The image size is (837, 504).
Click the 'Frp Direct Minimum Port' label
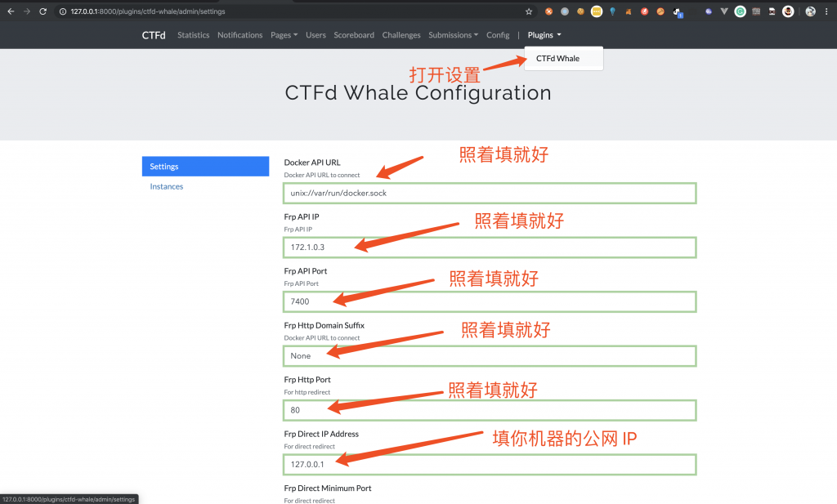coord(328,488)
